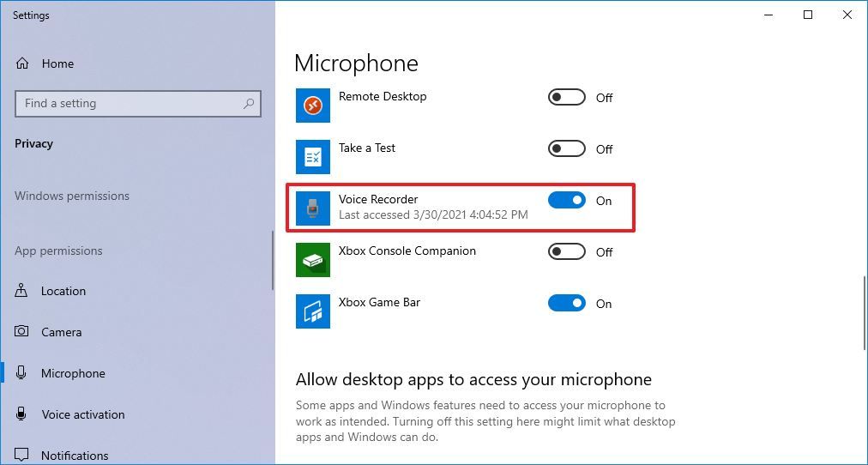This screenshot has width=868, height=465.
Task: Click the Microphone page heading
Action: [x=356, y=63]
